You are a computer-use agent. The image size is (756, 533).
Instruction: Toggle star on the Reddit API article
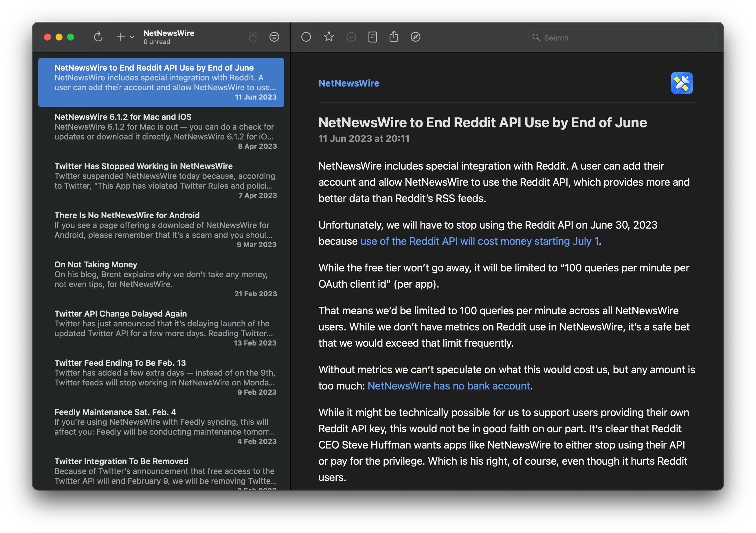tap(328, 37)
